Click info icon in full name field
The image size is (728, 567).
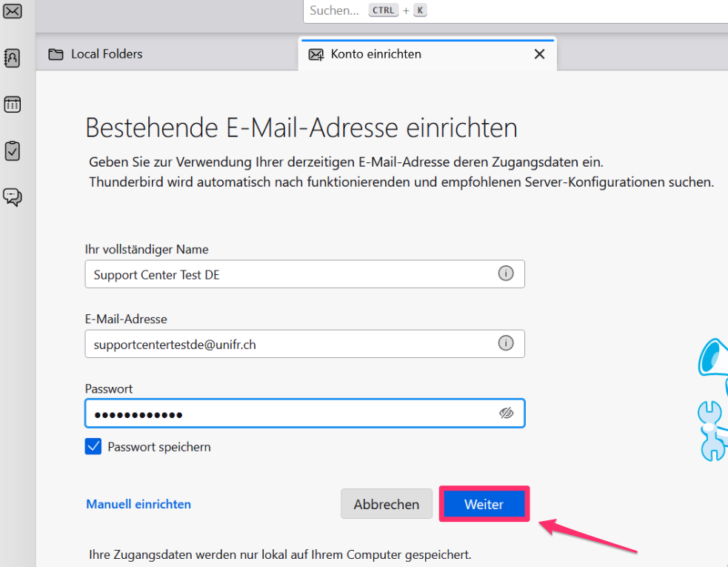[506, 273]
